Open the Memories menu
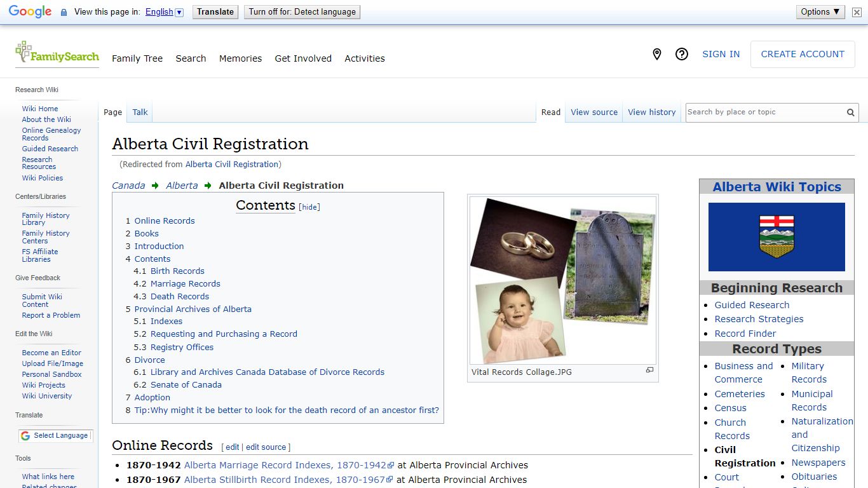The image size is (868, 488). pyautogui.click(x=240, y=58)
